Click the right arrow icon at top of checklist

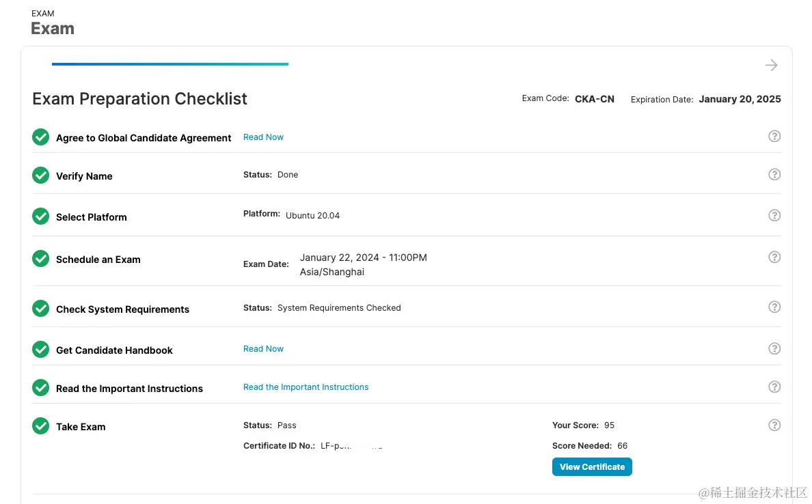[x=771, y=65]
